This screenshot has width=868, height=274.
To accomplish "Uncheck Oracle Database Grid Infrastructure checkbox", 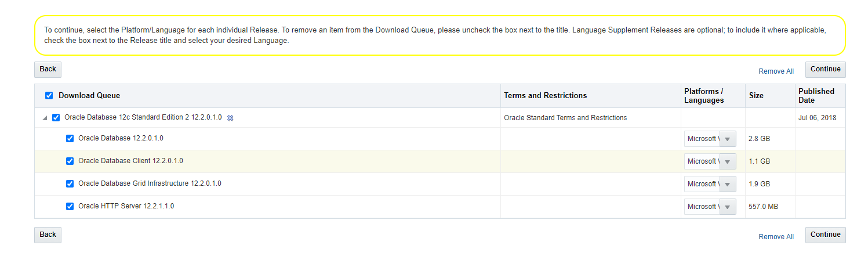I will [x=70, y=183].
